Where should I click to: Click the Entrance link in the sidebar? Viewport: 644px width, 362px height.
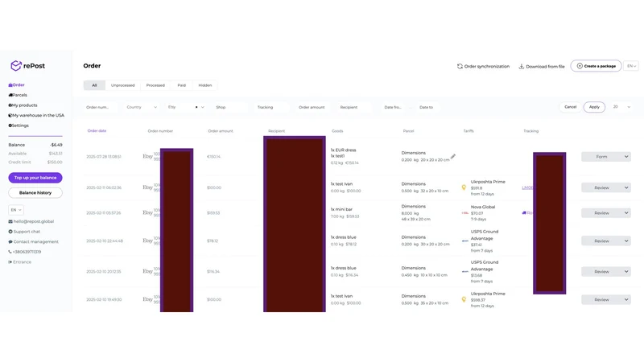19,262
